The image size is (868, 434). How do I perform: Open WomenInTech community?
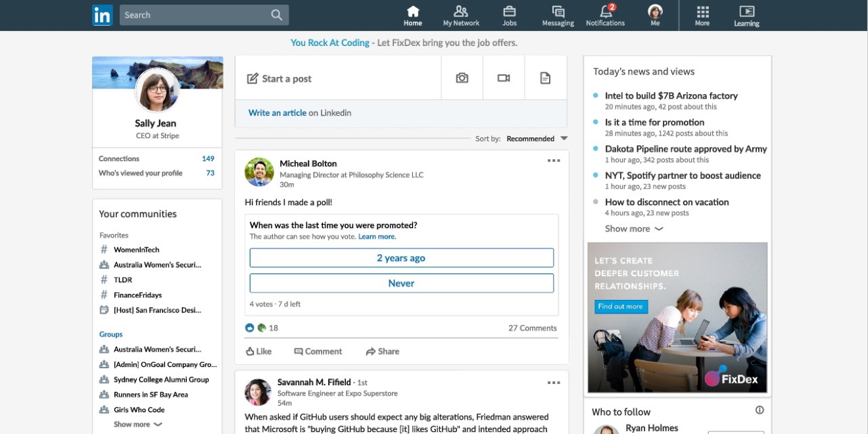click(136, 250)
